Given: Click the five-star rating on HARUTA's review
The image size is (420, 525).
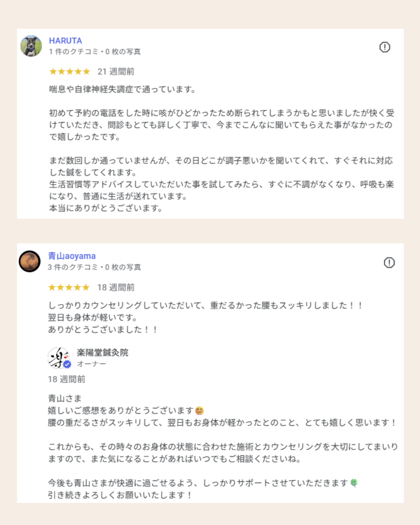Looking at the screenshot, I should point(70,72).
